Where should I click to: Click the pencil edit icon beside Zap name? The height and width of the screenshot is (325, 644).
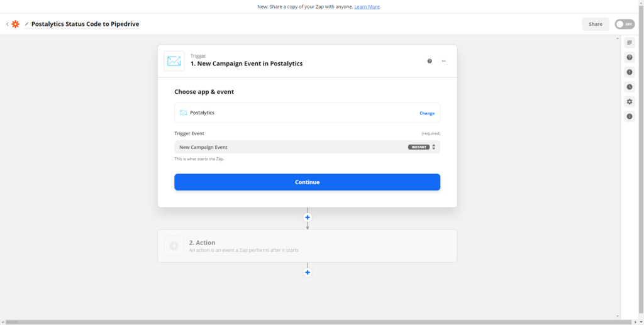pos(26,25)
